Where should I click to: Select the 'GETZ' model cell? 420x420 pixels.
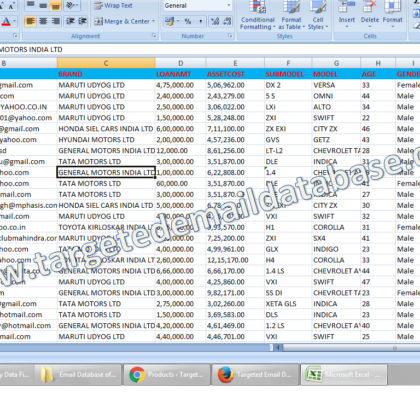coord(336,140)
